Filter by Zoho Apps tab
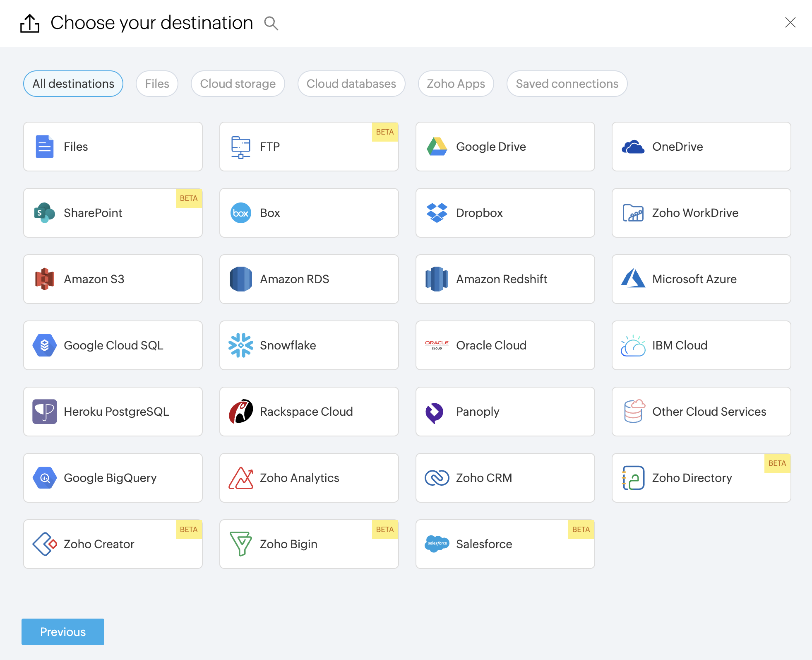Screen dimensions: 812x660 coord(456,84)
